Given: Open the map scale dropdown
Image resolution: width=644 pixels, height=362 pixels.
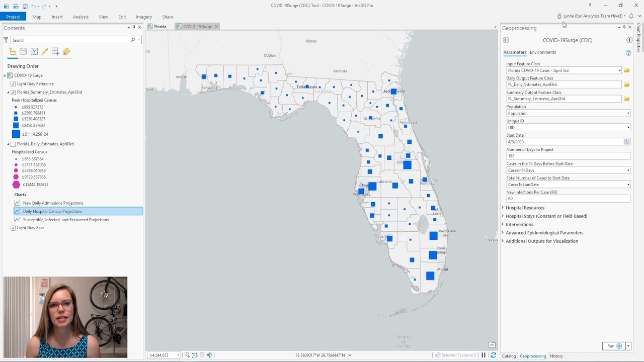Looking at the screenshot, I should [178, 355].
